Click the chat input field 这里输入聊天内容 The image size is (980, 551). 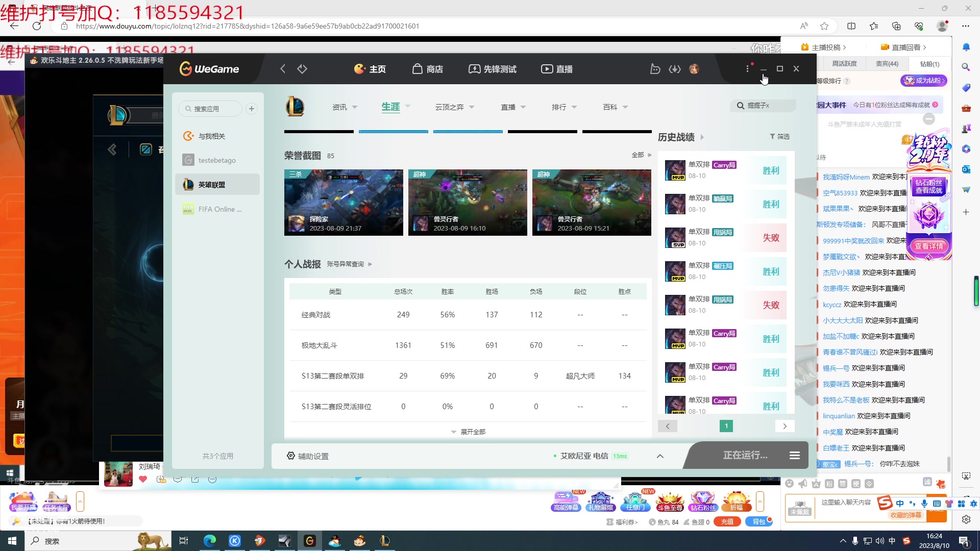847,503
